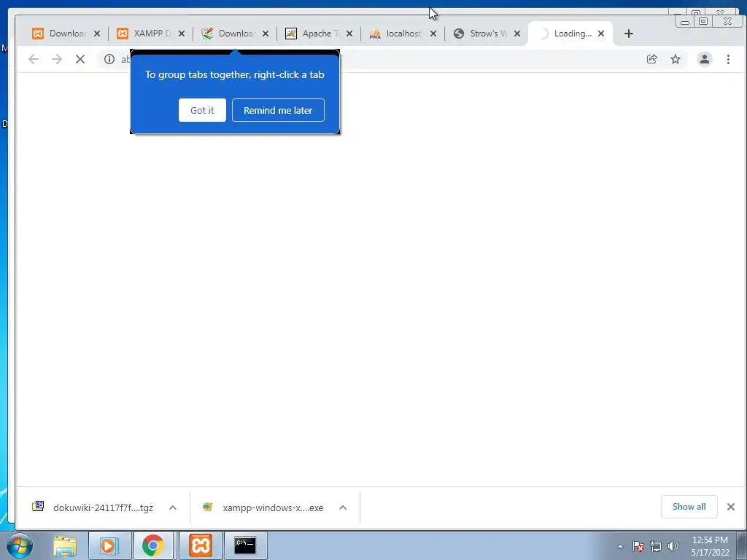Select Chrome in taskbar
Viewport: 747px width, 560px height.
coord(153,545)
